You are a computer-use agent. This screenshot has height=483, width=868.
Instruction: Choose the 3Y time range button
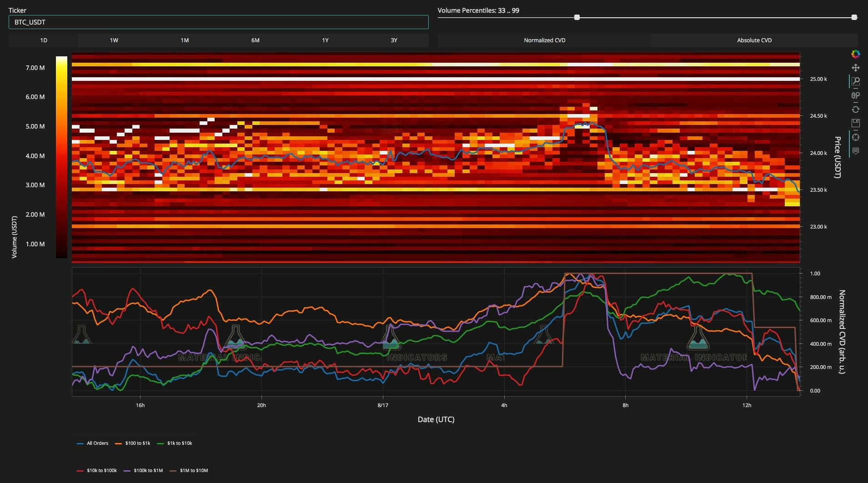point(394,40)
